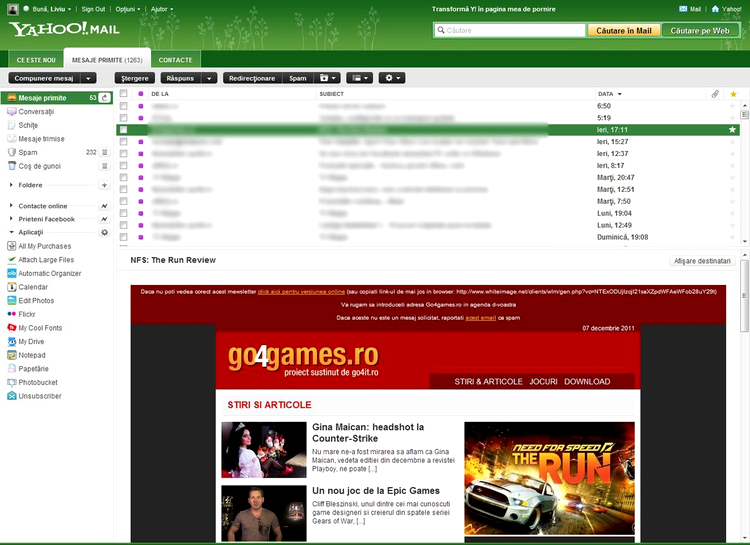The height and width of the screenshot is (545, 750).
Task: Open view layout dropdown
Action: (x=360, y=78)
